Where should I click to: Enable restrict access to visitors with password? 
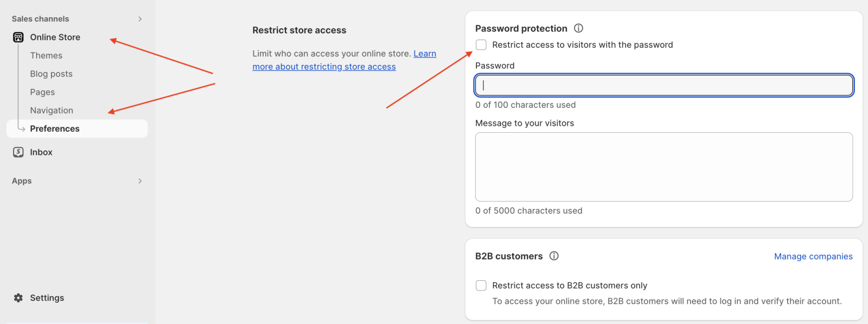pos(481,45)
